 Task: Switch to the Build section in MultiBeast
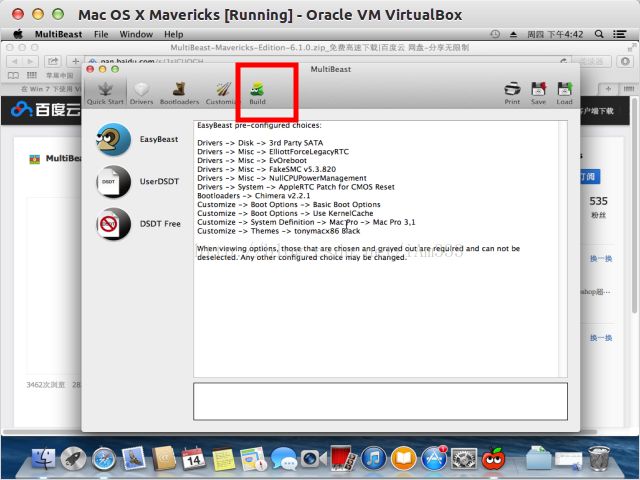pos(257,93)
